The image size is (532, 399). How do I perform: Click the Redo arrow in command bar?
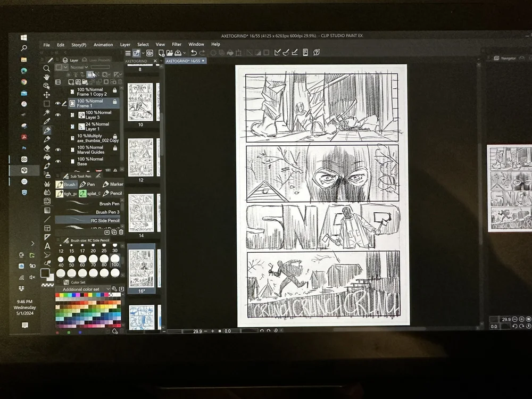pos(202,53)
